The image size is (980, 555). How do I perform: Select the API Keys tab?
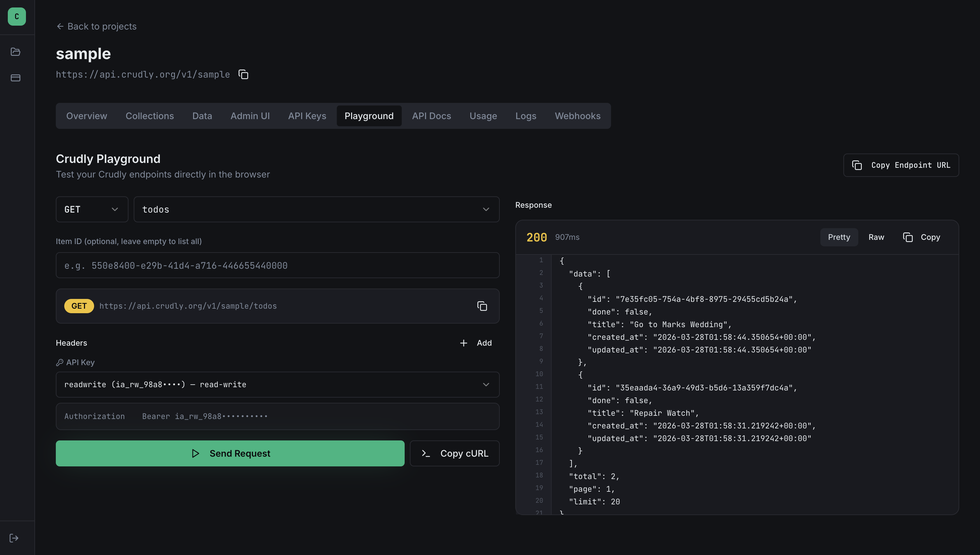click(x=307, y=116)
